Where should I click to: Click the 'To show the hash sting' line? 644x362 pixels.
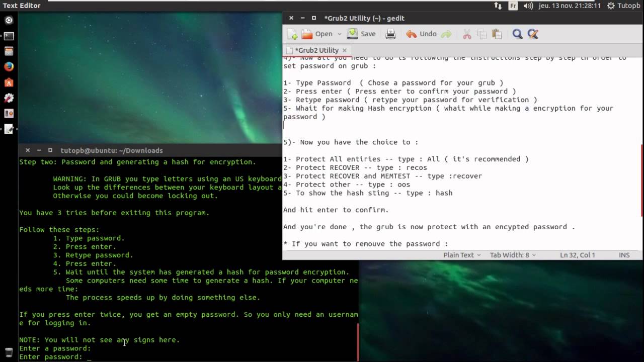(367, 193)
